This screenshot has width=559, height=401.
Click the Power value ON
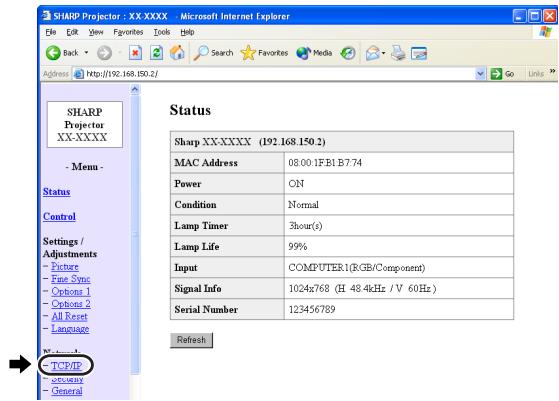coord(296,184)
